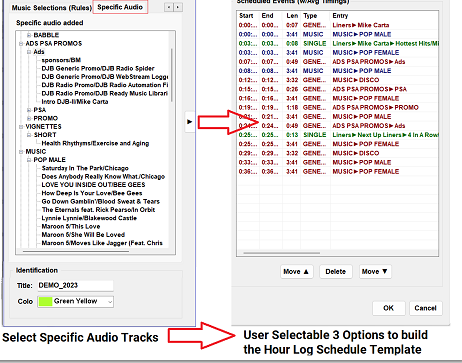Screen dimensions: 462x363
Task: Select DJB Radio Promo/DJB Radio Automation item
Action: (105, 85)
